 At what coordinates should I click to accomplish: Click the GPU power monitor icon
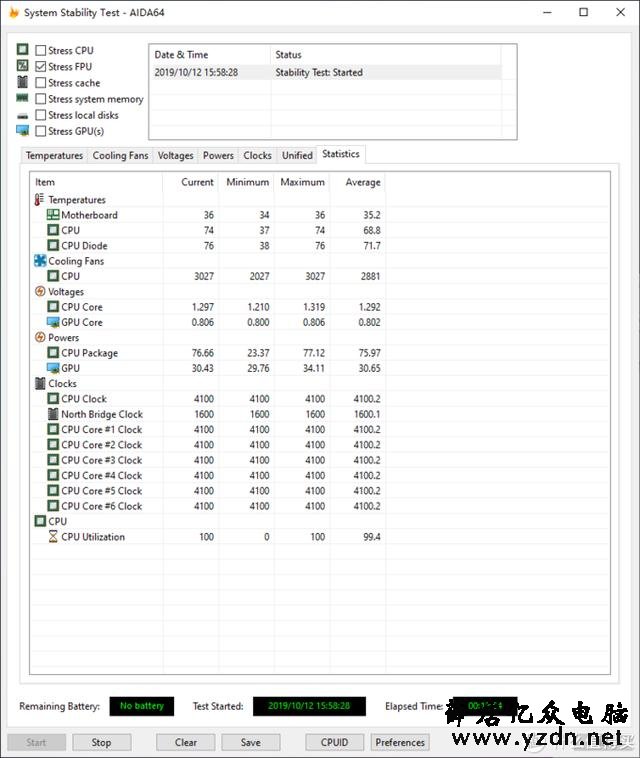(x=53, y=368)
